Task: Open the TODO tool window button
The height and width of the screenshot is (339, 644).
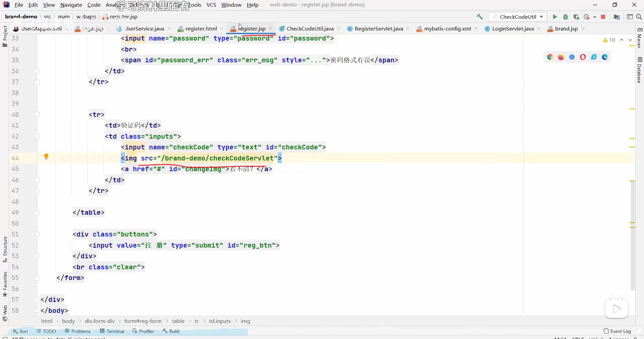Action: point(46,331)
